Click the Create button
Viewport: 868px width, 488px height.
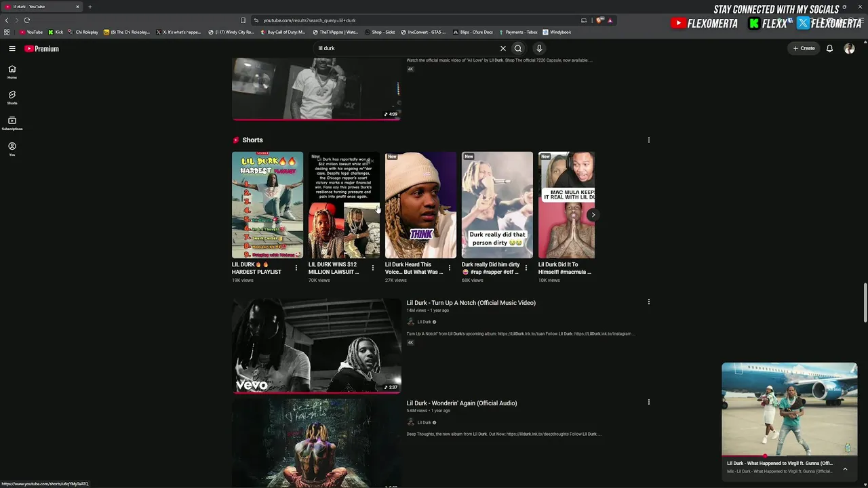tap(804, 49)
